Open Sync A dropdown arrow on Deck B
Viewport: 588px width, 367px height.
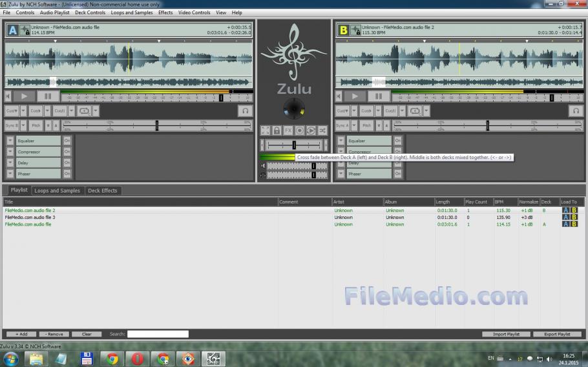pos(354,125)
